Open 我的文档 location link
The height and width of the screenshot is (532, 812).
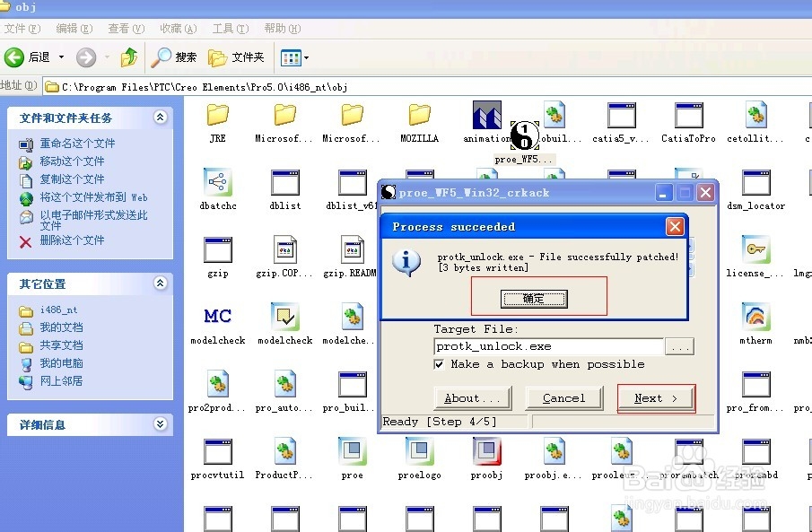tap(61, 327)
